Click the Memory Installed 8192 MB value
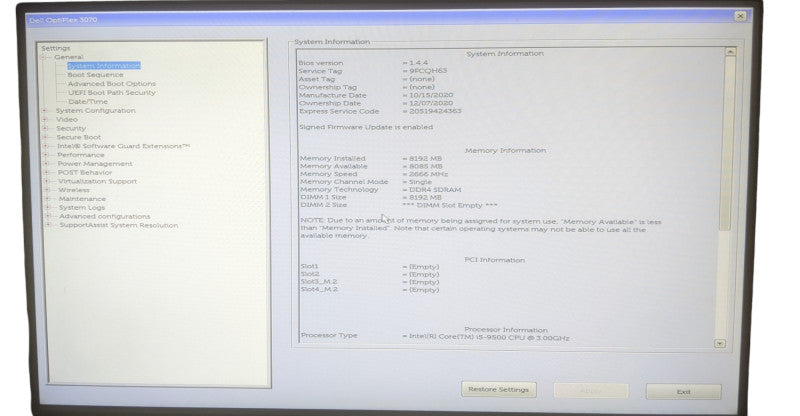This screenshot has width=800, height=416. click(x=426, y=159)
